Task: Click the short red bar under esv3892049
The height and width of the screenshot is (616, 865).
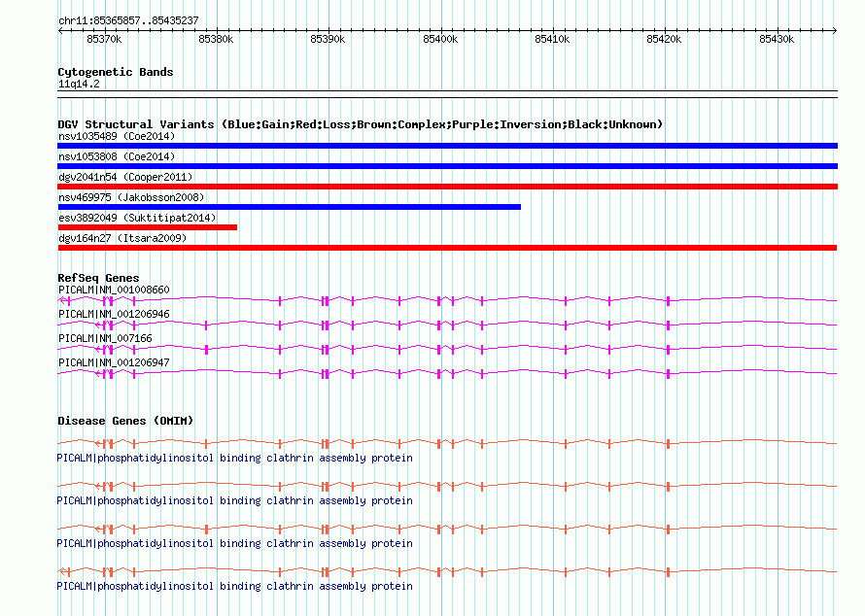Action: click(x=148, y=227)
